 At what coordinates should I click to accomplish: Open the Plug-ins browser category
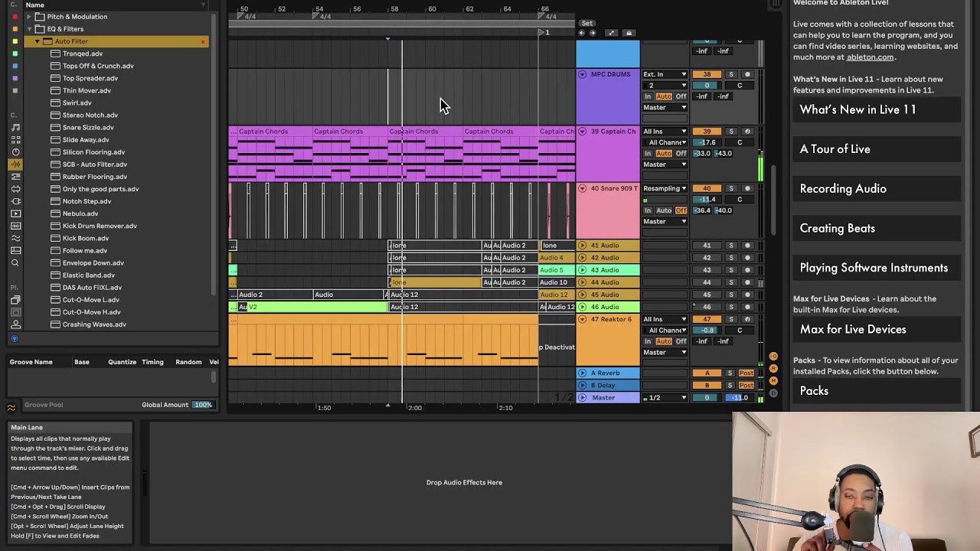point(15,201)
